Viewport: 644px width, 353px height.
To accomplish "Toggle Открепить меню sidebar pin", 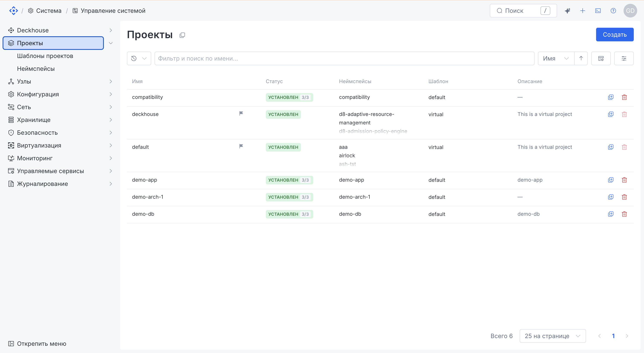I will point(37,343).
